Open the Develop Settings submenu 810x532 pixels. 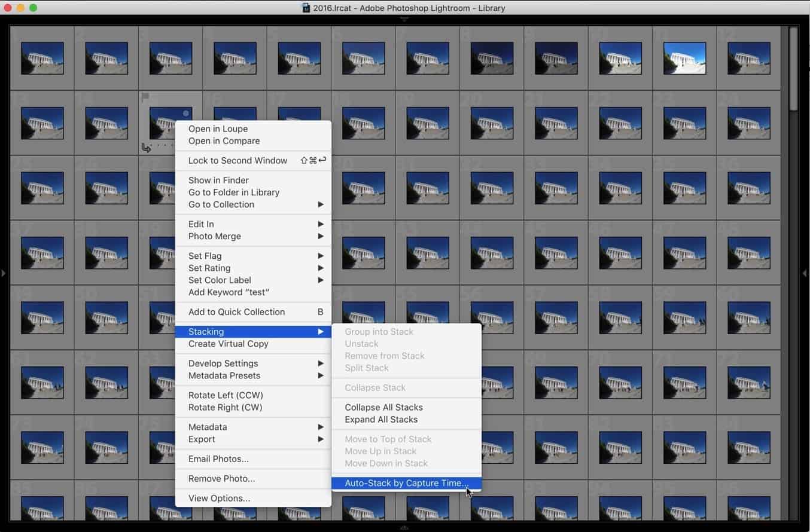click(253, 363)
